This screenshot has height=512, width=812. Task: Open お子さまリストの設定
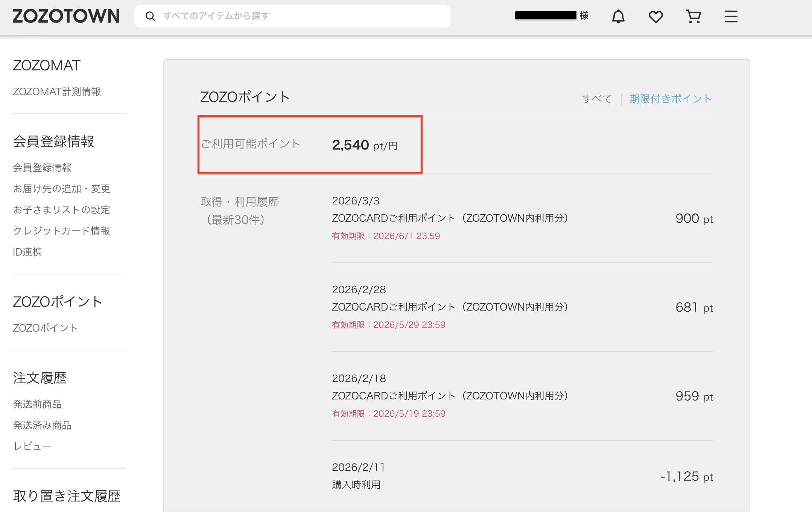[x=61, y=210]
